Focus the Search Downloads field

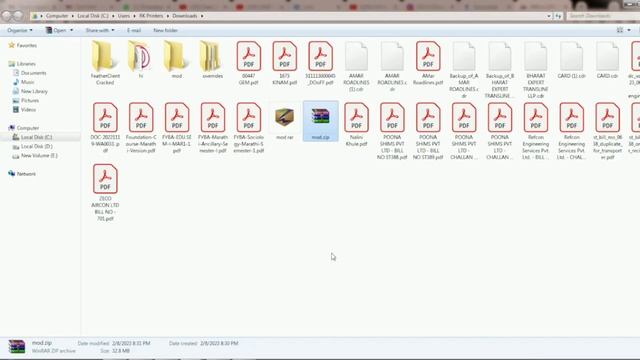(x=602, y=16)
